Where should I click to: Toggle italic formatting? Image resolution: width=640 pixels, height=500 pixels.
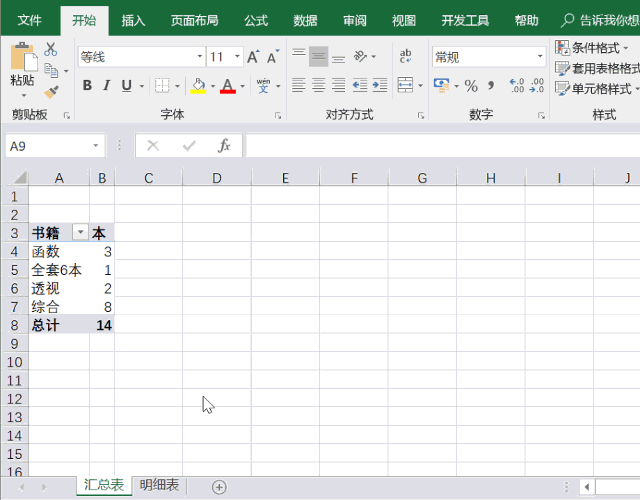[x=107, y=85]
